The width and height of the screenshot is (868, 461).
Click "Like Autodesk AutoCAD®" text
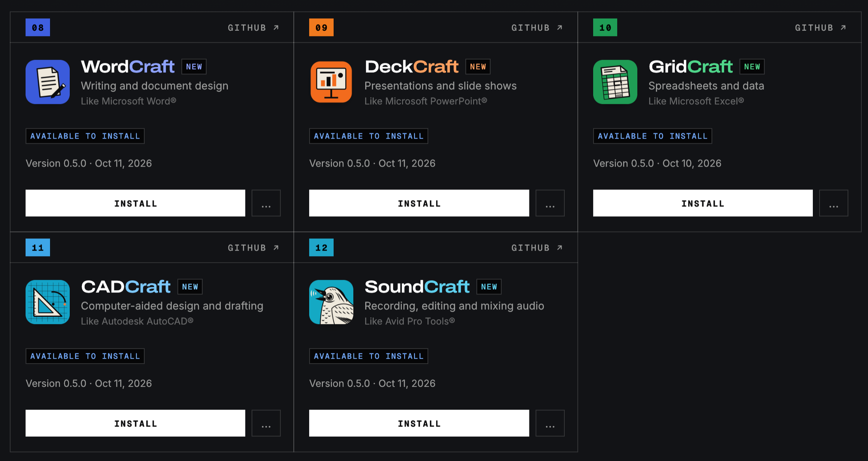pyautogui.click(x=137, y=321)
